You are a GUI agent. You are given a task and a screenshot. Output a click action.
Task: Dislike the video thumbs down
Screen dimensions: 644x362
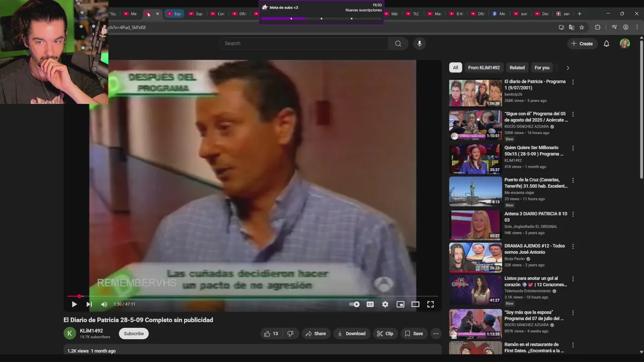point(290,333)
